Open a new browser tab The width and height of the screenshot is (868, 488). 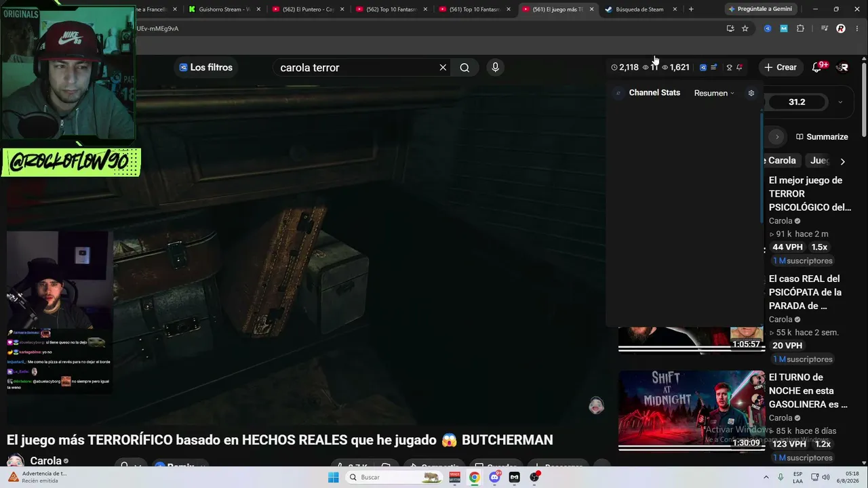[691, 9]
